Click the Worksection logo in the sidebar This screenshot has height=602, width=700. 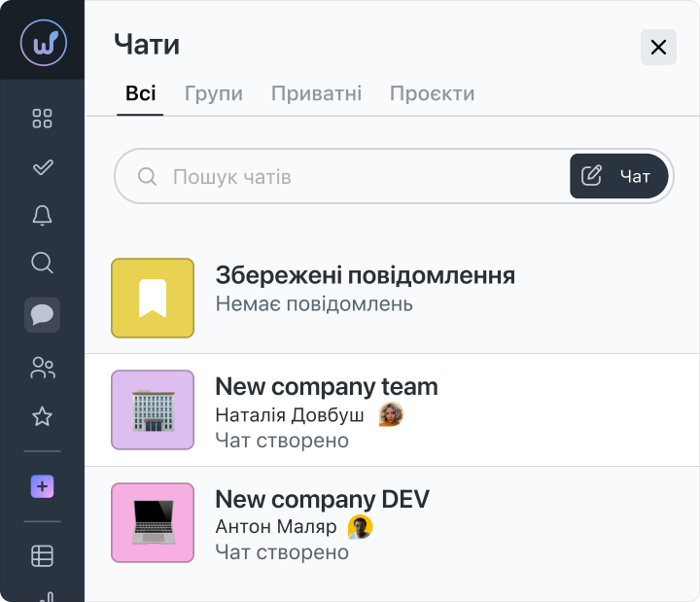(x=43, y=44)
